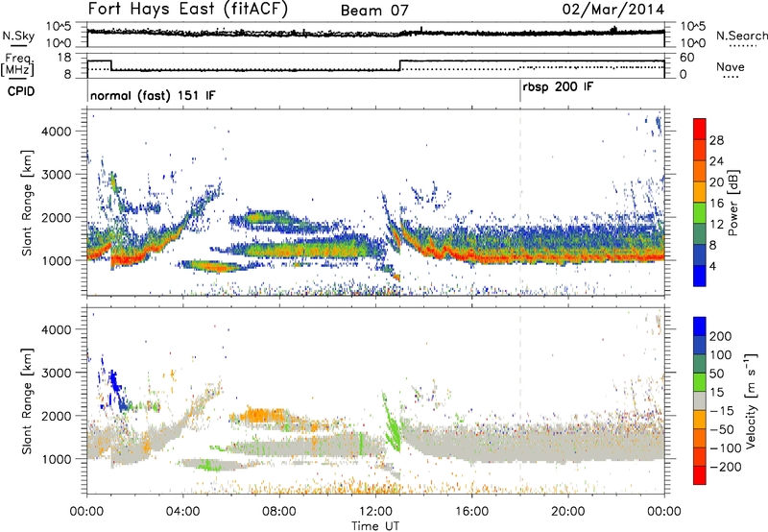Click the 'Power [dB]' colorbar label
Screen dimensions: 768x532
click(732, 203)
